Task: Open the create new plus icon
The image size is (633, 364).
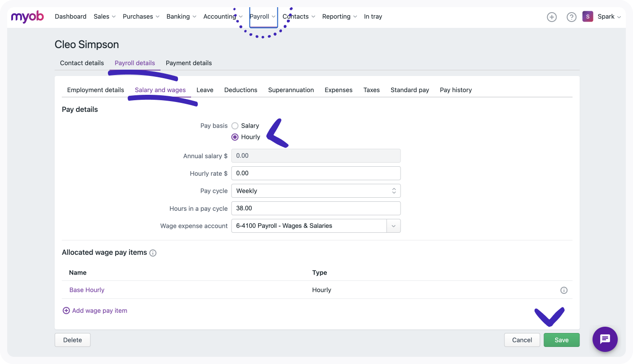Action: [552, 17]
